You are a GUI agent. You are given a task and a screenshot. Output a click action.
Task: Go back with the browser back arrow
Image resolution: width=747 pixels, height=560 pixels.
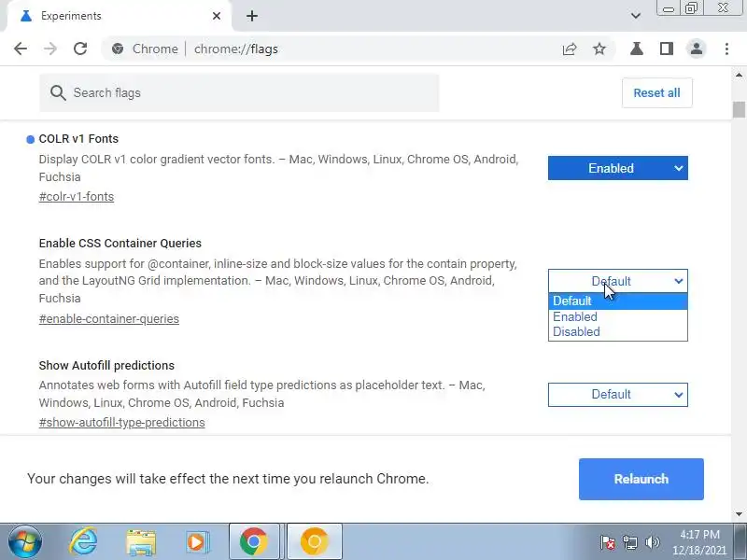coord(21,49)
